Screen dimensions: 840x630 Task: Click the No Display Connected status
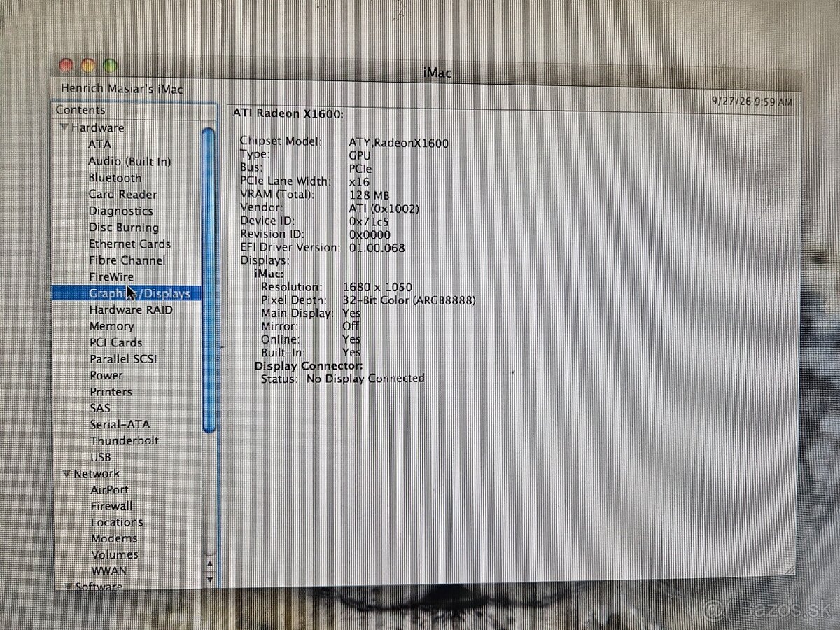[x=365, y=378]
